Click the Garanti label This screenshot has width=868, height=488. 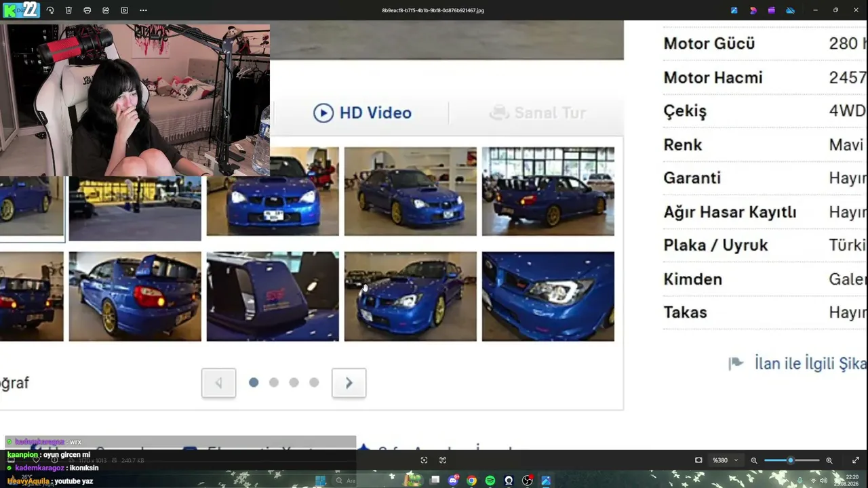pos(692,178)
